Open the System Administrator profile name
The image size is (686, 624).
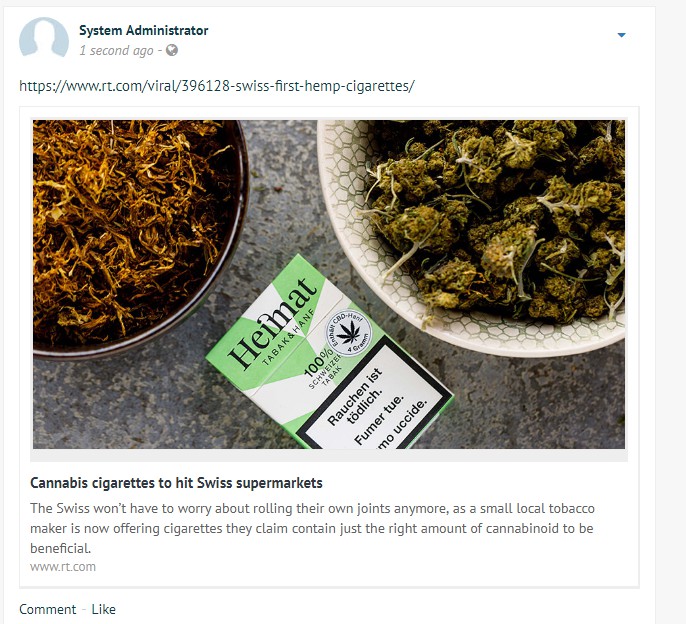[144, 30]
